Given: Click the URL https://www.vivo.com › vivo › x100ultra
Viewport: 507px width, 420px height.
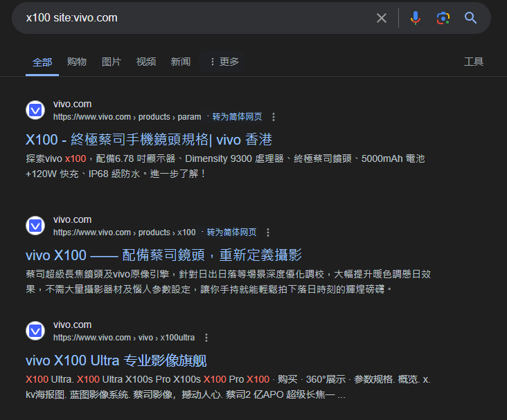Looking at the screenshot, I should click(124, 338).
